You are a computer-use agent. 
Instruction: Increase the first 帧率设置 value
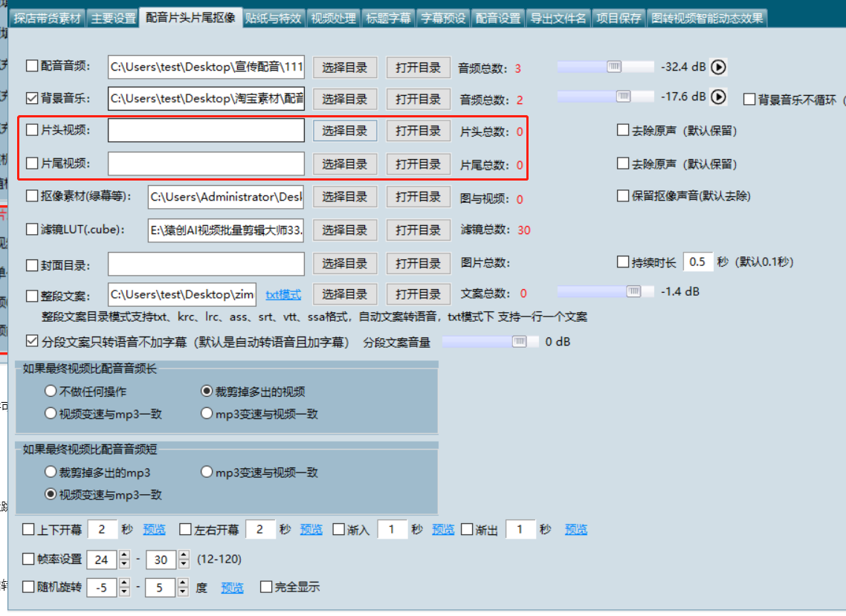click(x=125, y=555)
